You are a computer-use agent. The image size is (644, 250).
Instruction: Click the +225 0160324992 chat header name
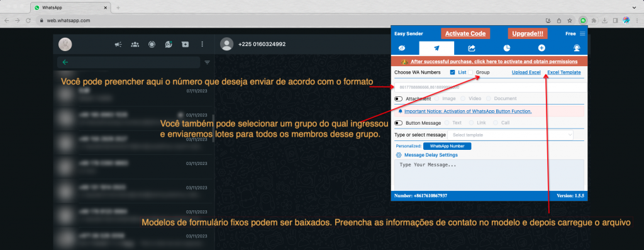pyautogui.click(x=262, y=45)
